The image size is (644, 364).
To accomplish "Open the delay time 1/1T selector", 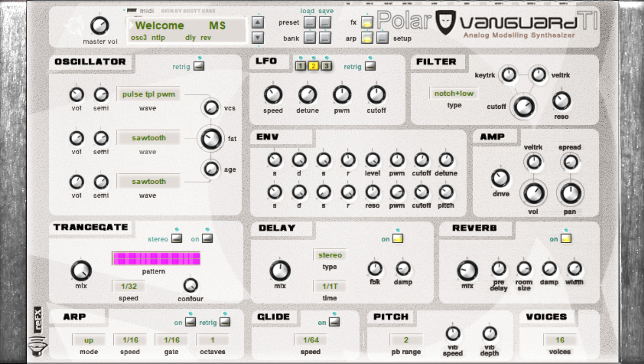I will click(330, 286).
